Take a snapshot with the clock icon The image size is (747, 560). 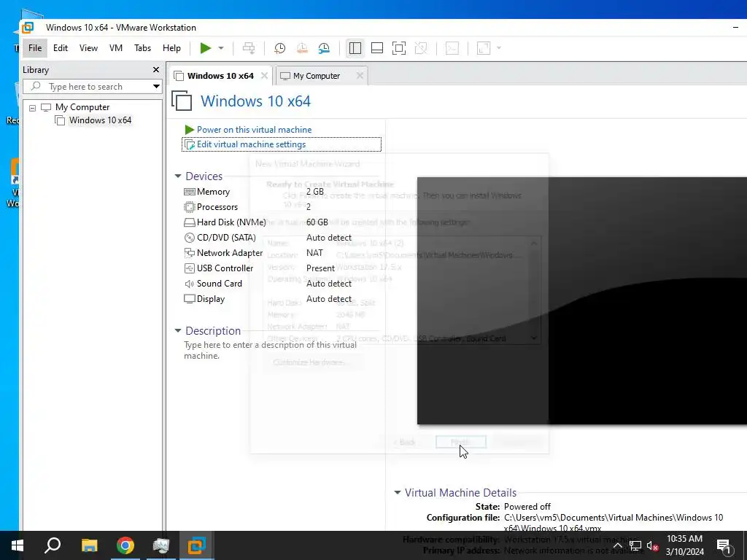pos(279,48)
